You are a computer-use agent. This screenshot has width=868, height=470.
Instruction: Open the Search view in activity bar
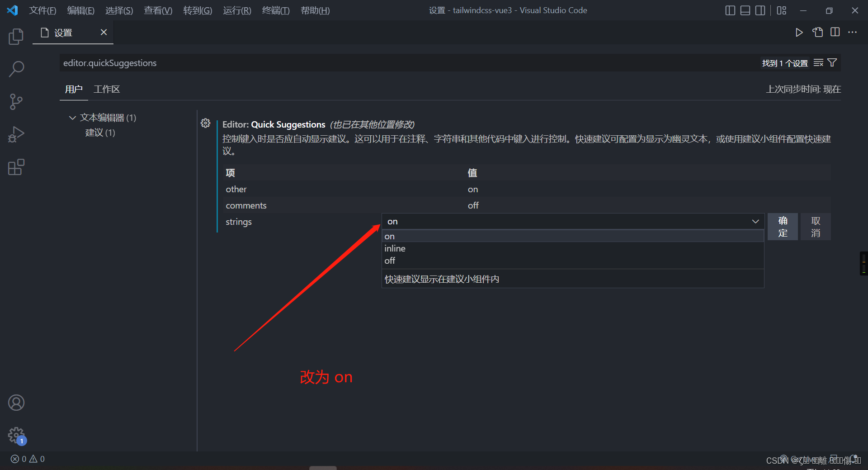coord(16,69)
